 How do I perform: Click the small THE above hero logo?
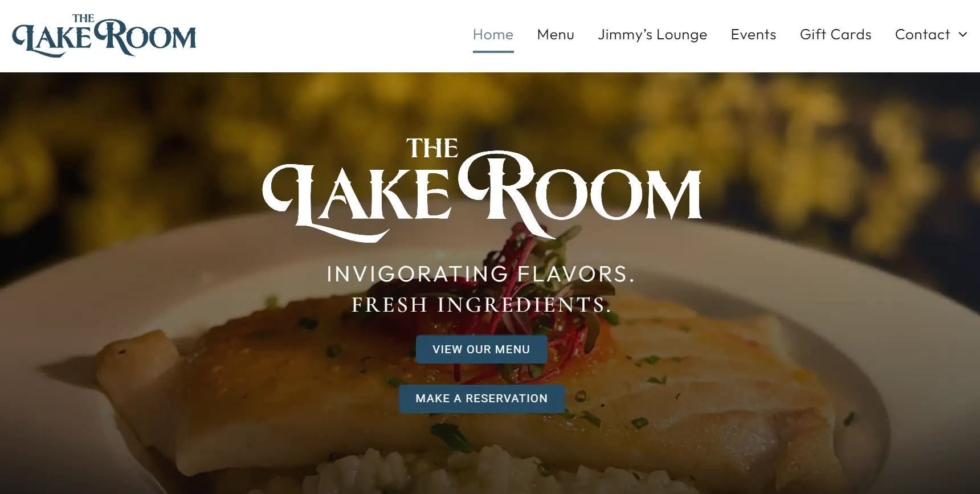(x=432, y=149)
